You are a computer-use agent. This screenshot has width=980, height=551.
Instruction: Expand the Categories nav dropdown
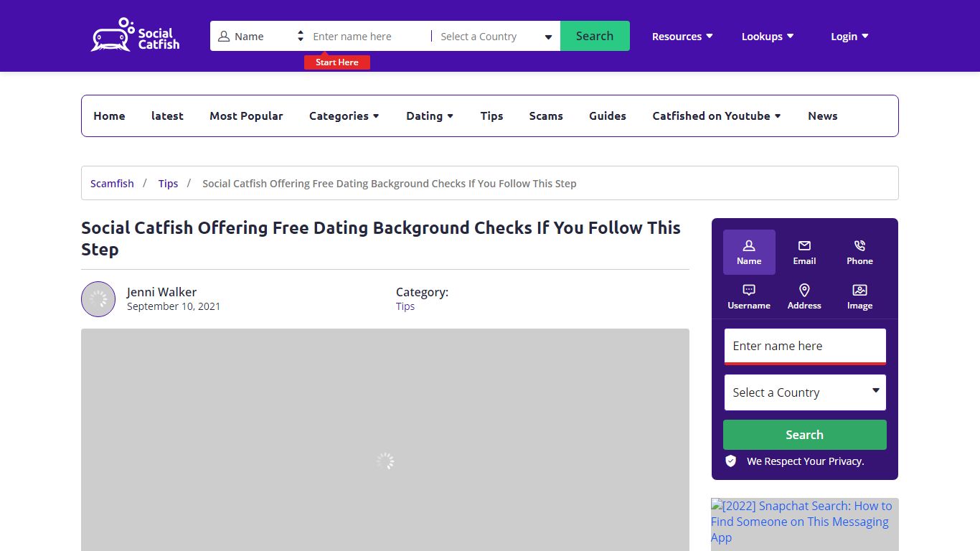click(344, 116)
